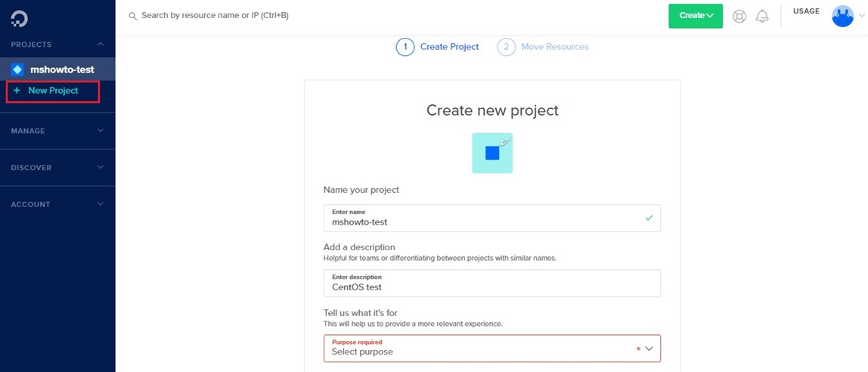Click the DigitalOcean logo icon

coord(20,18)
